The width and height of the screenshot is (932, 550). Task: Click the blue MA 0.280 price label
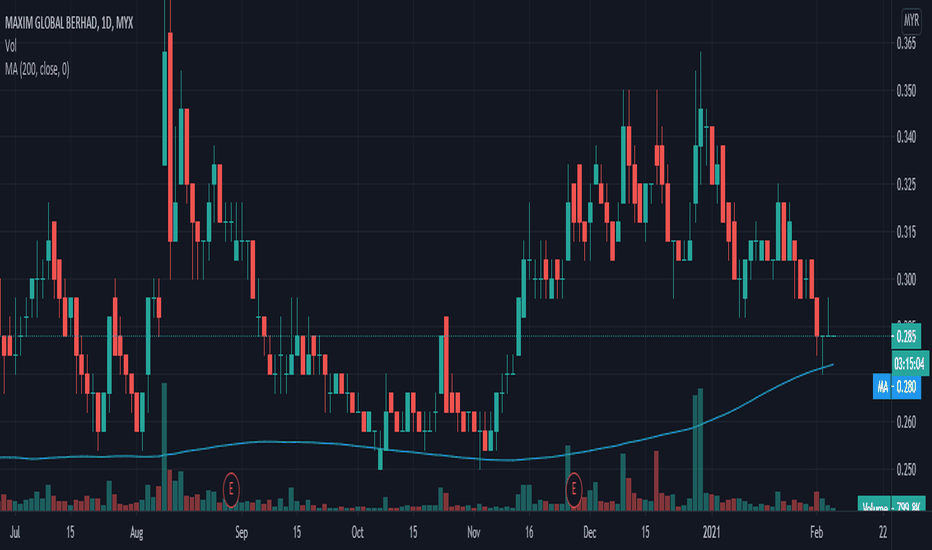pos(896,387)
